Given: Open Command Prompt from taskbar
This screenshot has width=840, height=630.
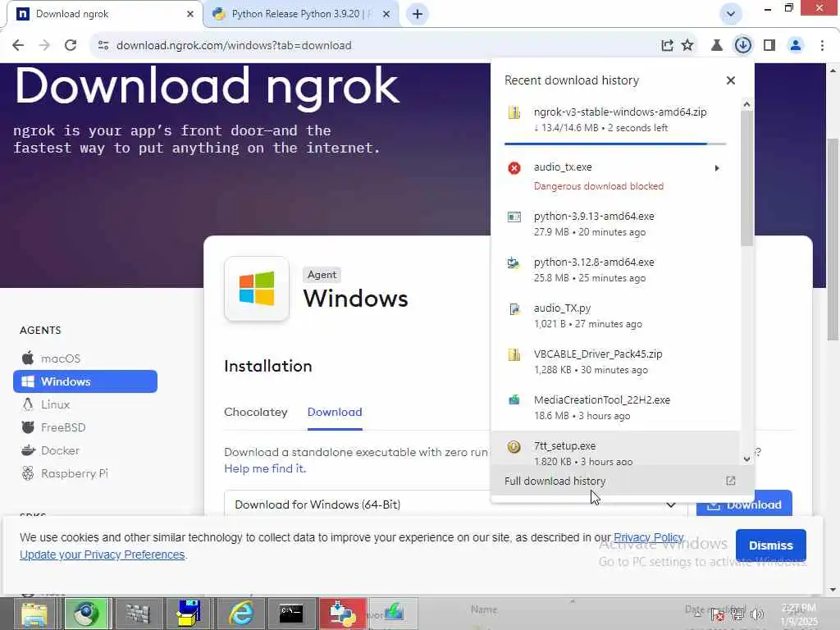Looking at the screenshot, I should coord(291,614).
